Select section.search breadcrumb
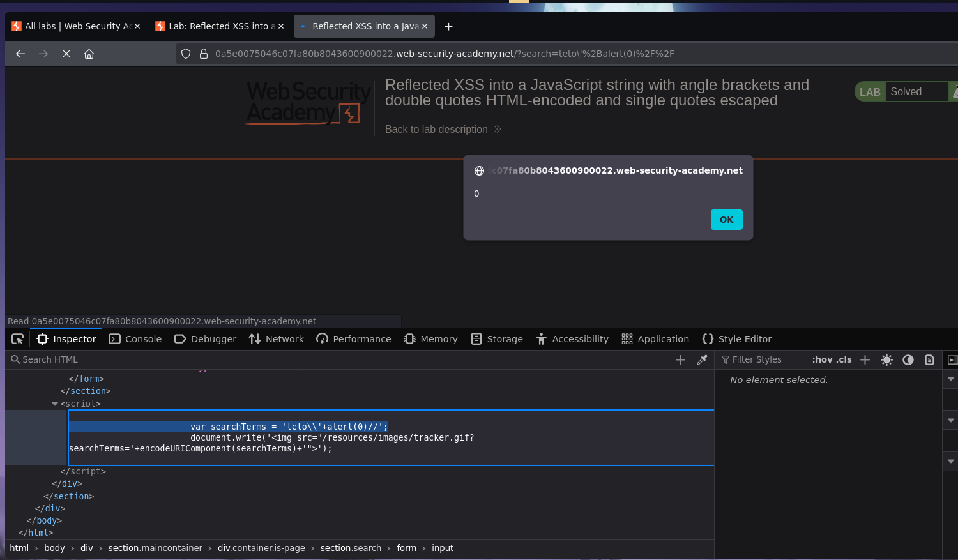 point(351,548)
